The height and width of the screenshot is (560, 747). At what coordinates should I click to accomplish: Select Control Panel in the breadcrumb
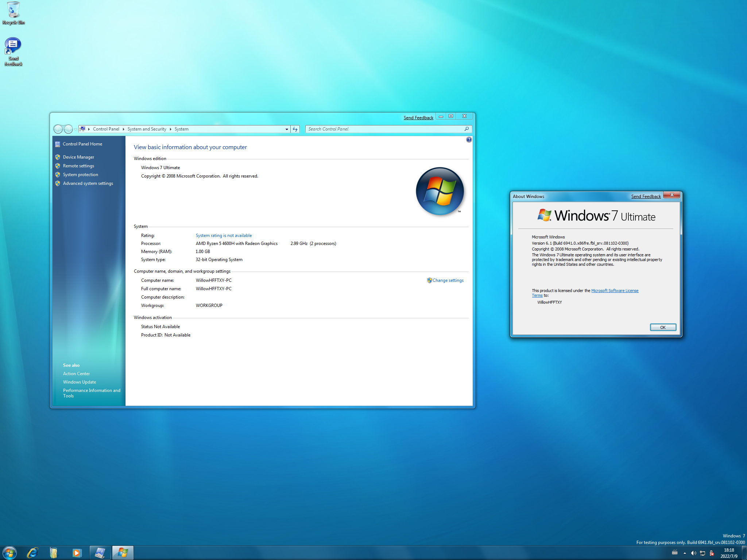click(x=106, y=129)
